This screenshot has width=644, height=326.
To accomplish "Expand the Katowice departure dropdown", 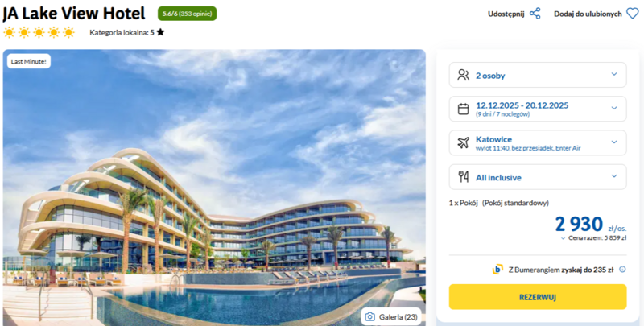I will pyautogui.click(x=538, y=143).
